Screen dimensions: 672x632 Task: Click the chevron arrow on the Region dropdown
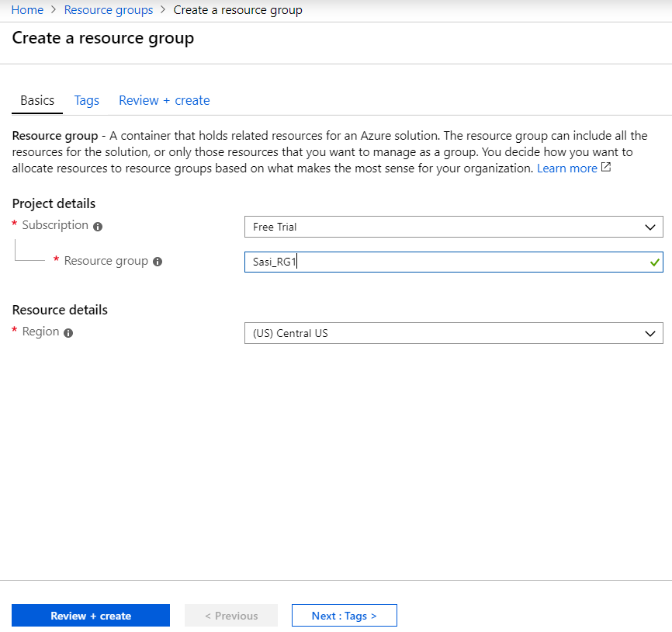click(650, 333)
